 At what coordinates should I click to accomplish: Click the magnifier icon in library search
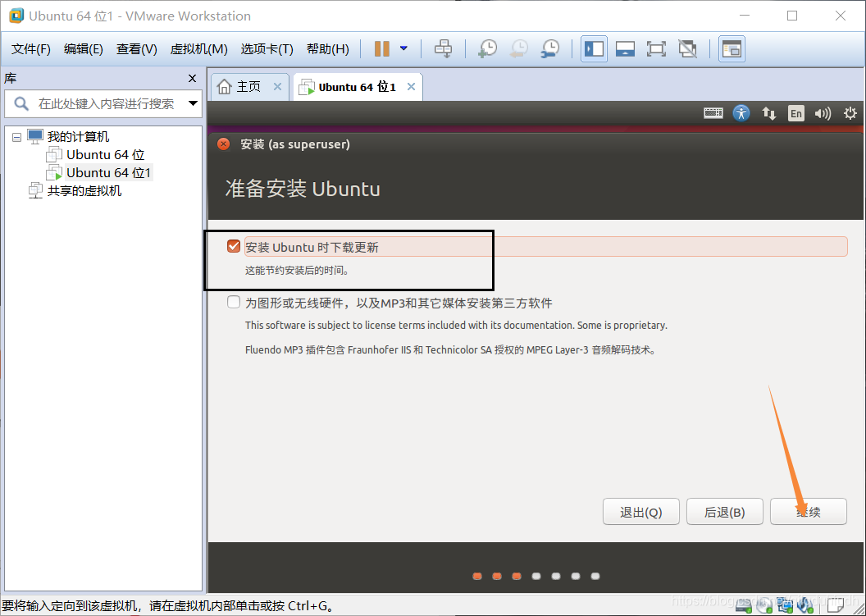coord(21,103)
